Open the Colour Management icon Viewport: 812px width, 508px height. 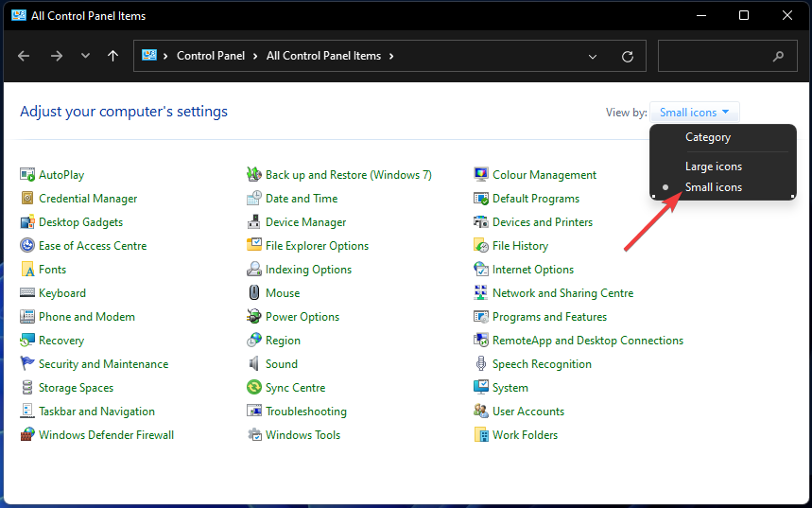tap(481, 175)
